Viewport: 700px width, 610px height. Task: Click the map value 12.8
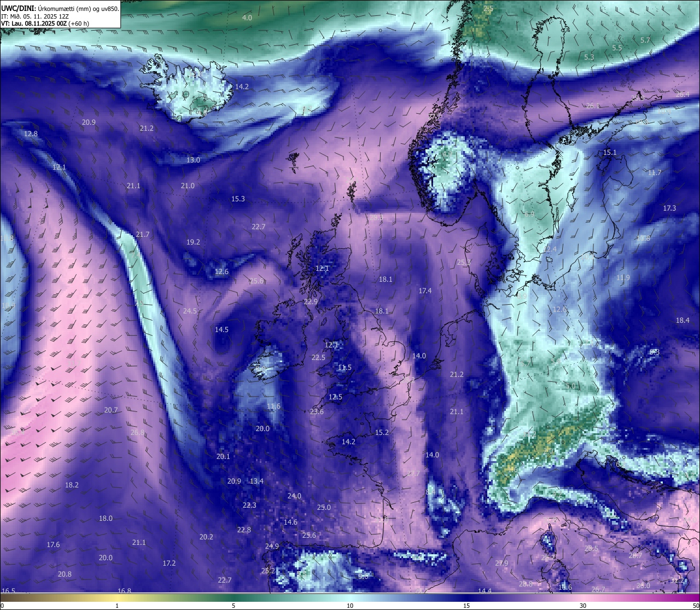coord(31,133)
